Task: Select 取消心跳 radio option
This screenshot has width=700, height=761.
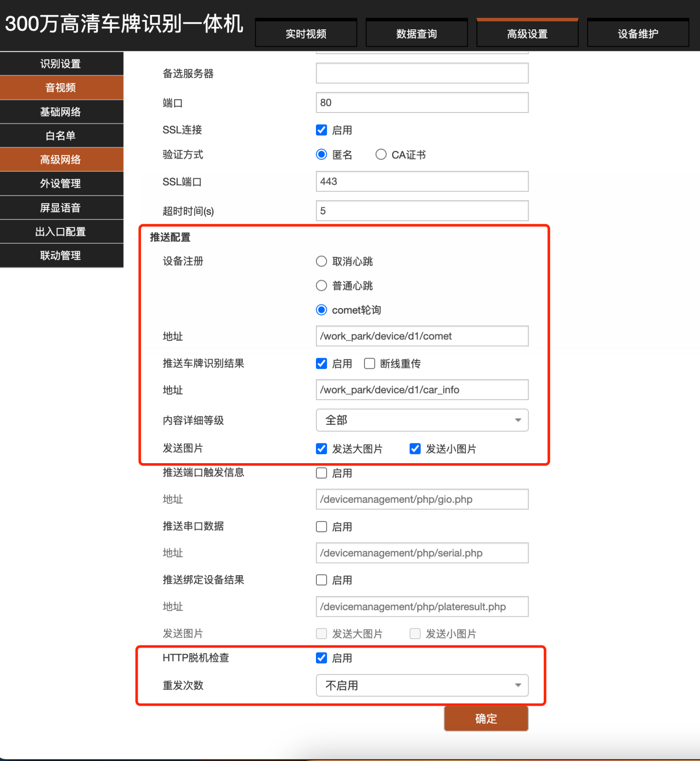Action: (x=322, y=261)
